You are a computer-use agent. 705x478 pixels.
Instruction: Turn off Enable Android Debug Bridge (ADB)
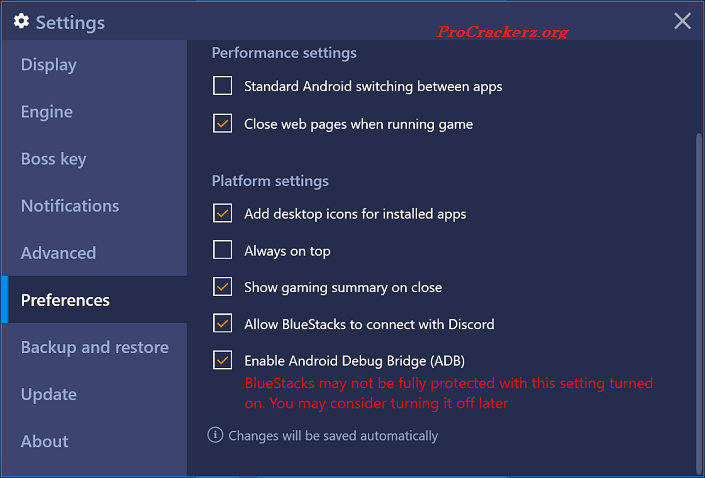(223, 360)
